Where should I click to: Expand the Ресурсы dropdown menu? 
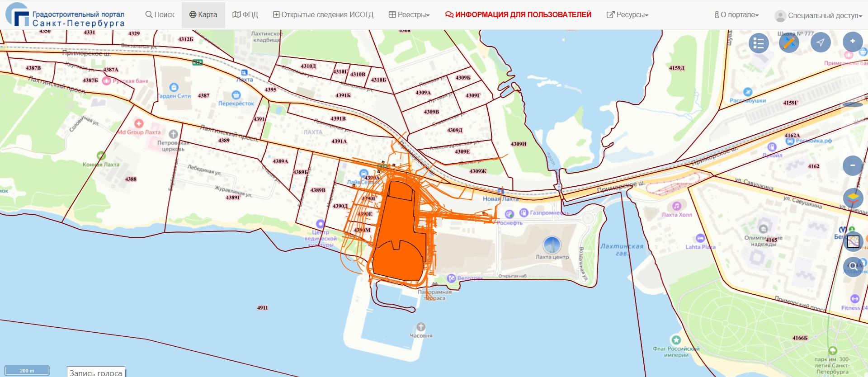pyautogui.click(x=627, y=15)
